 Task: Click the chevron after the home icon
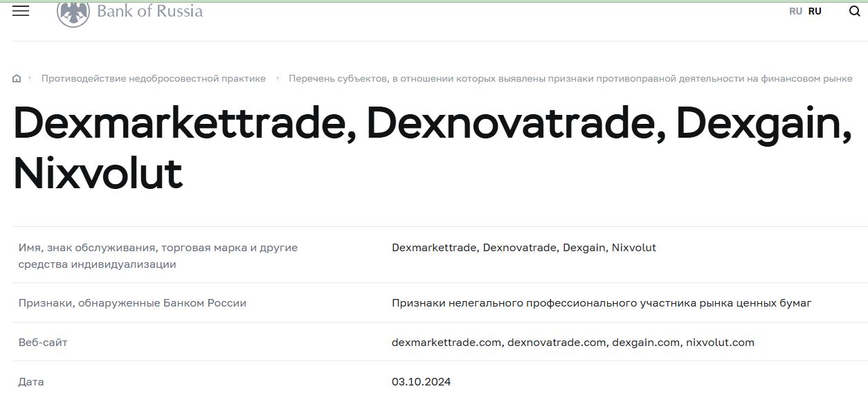(30, 78)
